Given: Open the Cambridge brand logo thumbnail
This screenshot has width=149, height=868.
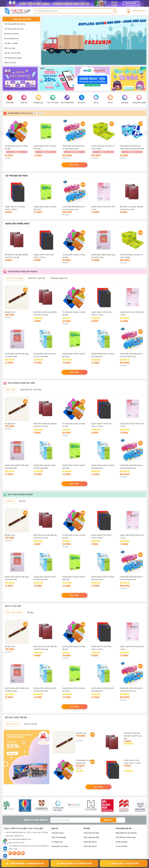Looking at the screenshot, I should click(x=41, y=806).
